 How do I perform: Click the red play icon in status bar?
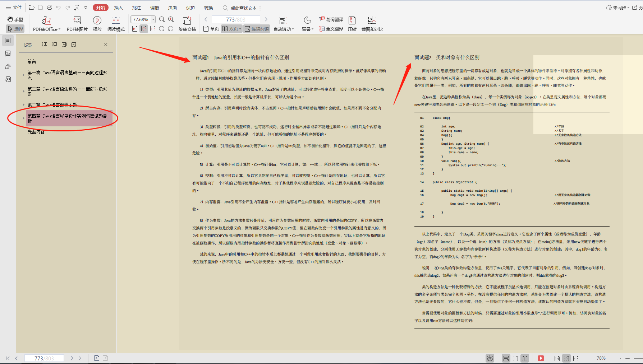click(541, 358)
